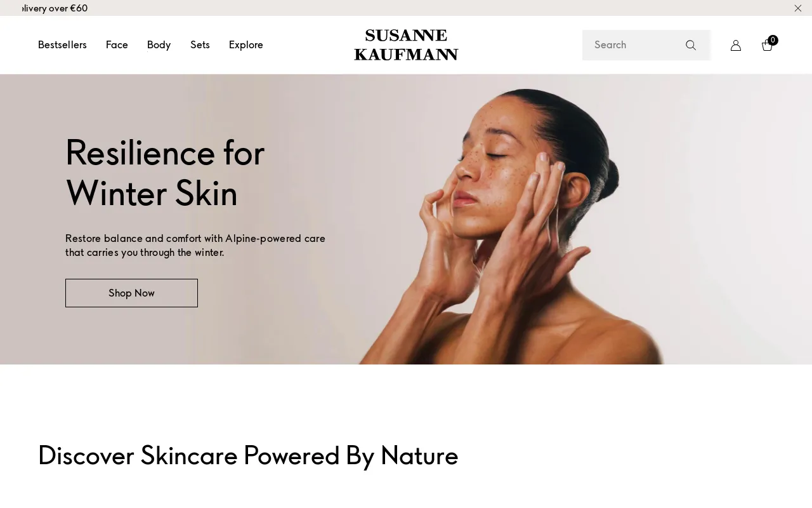
Task: Click the Shop Now button
Action: click(x=131, y=293)
